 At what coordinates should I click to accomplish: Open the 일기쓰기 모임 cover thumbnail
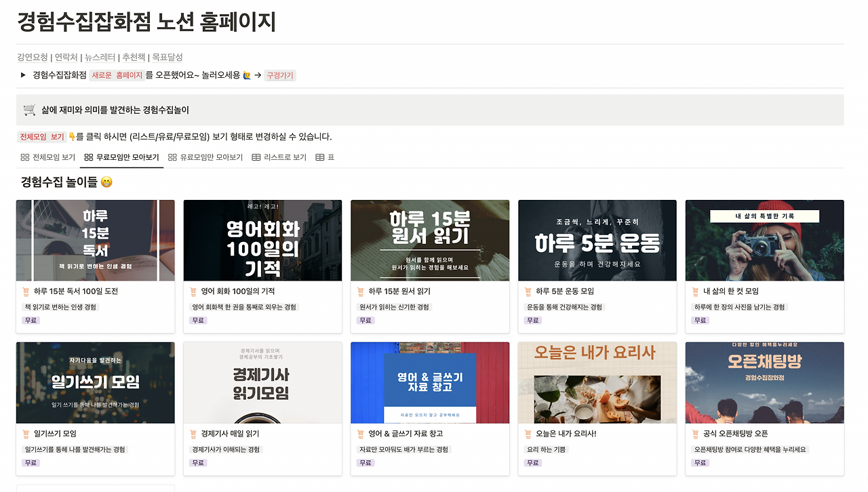tap(96, 383)
